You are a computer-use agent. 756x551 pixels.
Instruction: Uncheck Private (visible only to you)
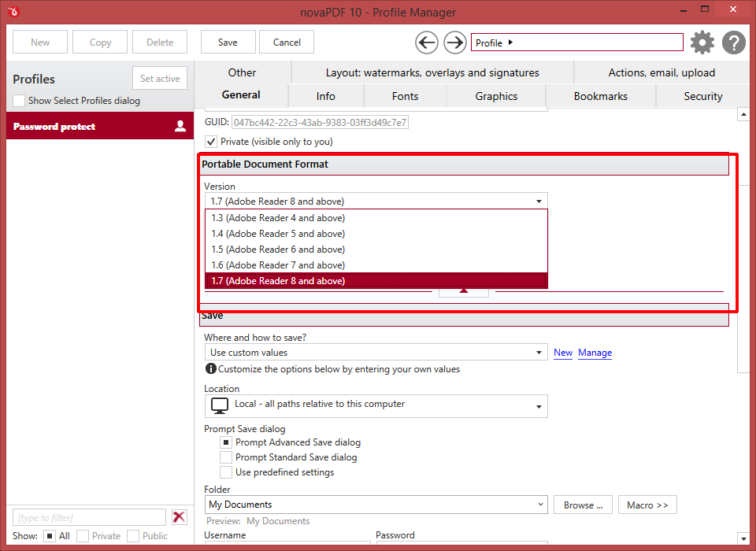pos(211,142)
